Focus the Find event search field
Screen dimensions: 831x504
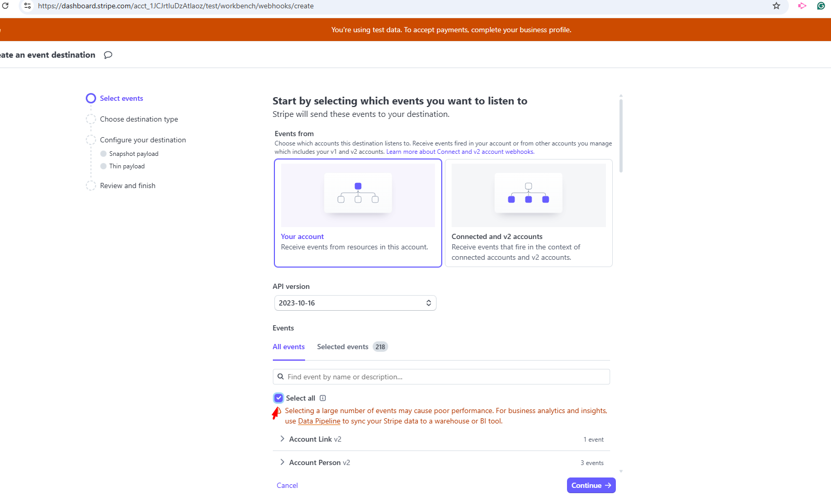[447, 377]
